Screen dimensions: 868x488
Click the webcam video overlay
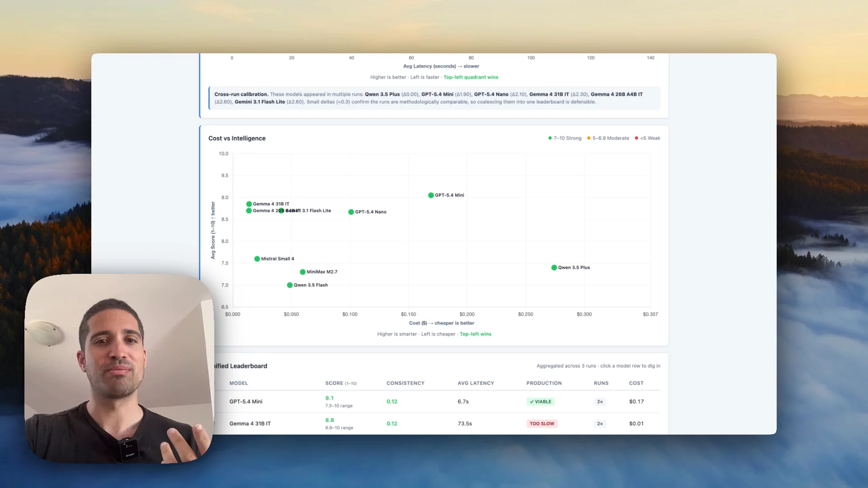click(119, 368)
